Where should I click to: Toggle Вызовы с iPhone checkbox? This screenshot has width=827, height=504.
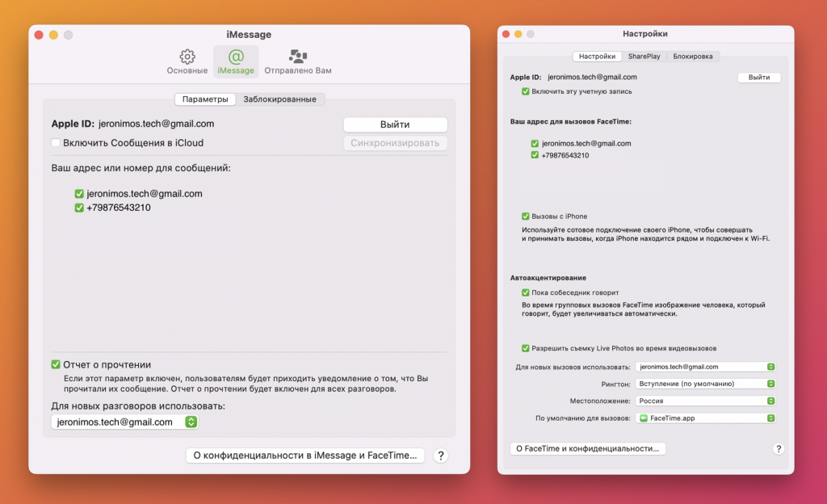(525, 216)
